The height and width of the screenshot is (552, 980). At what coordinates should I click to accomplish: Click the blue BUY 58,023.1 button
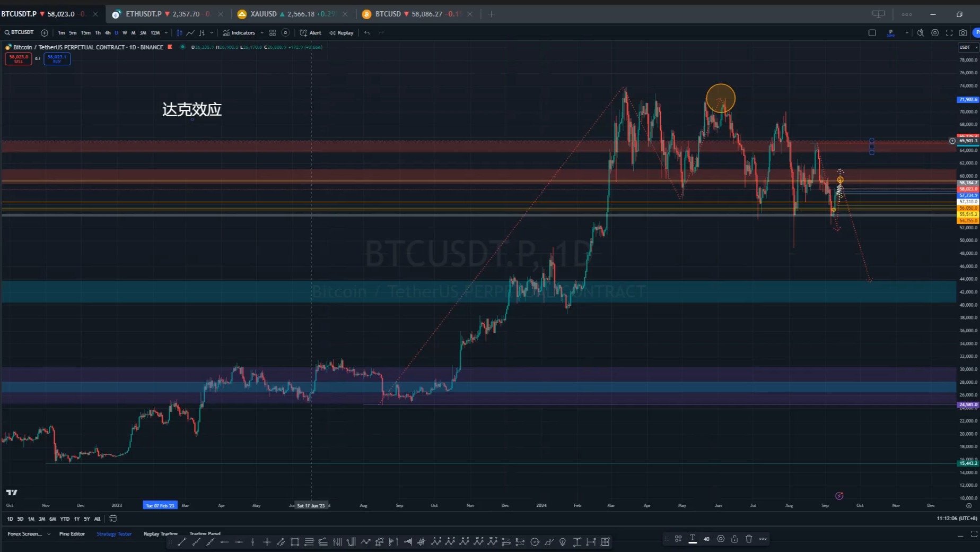coord(57,59)
